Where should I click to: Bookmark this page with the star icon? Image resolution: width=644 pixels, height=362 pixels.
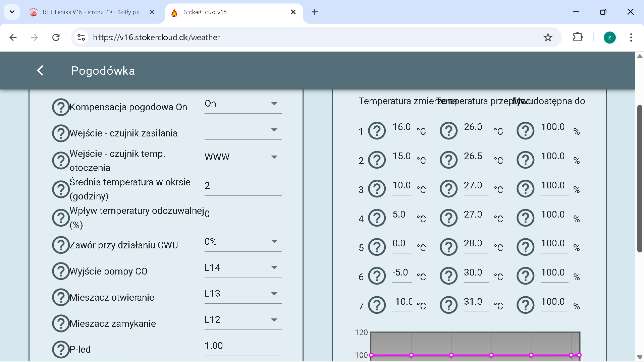[548, 37]
